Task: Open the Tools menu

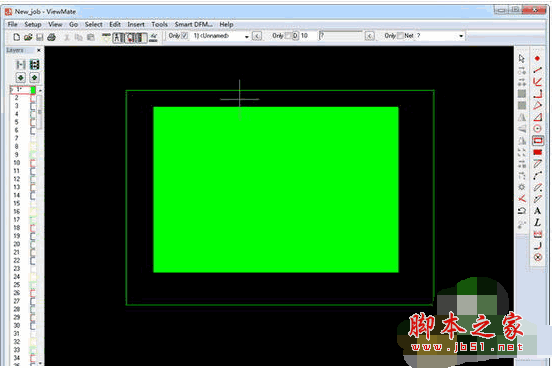Action: point(159,24)
